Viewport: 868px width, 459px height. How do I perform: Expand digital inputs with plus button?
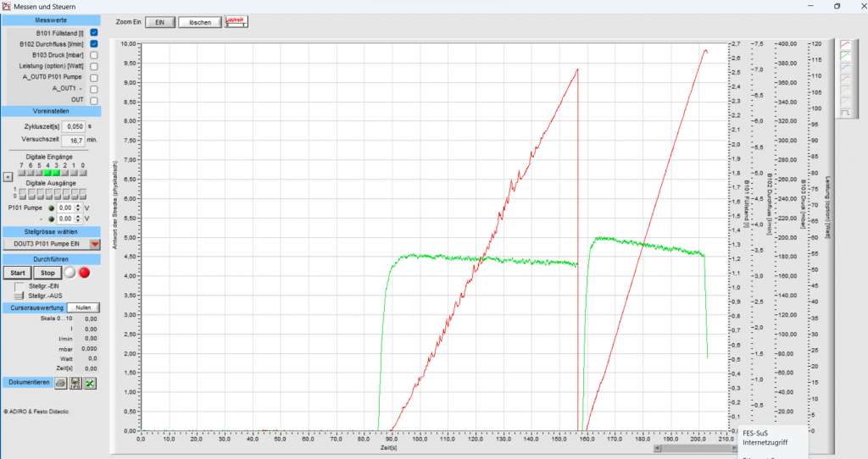[8, 177]
